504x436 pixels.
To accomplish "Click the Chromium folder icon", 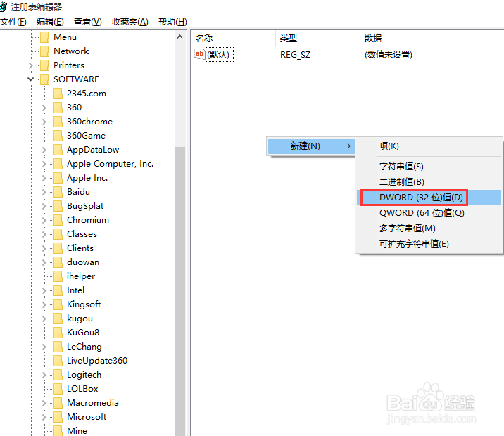I will click(58, 220).
